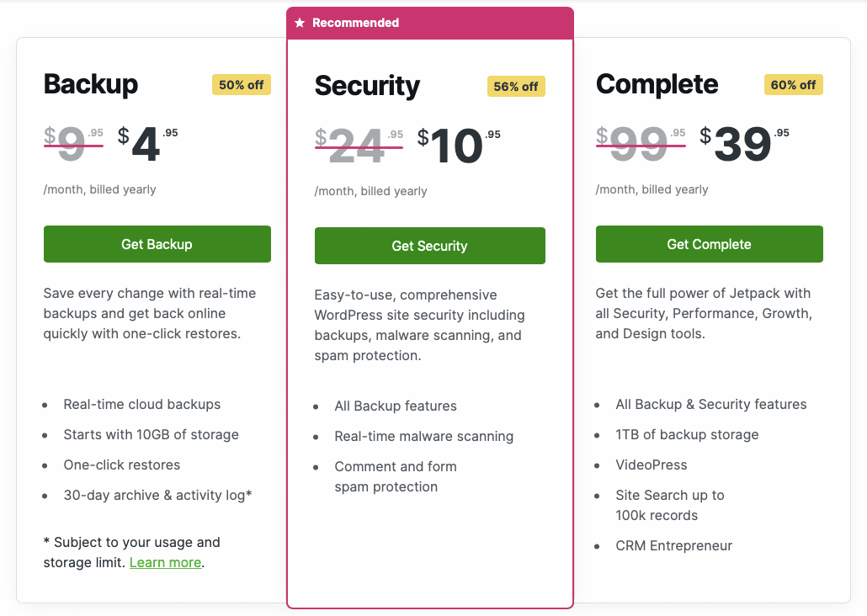Click the Get Complete button
Viewport: 867px width, 616px height.
[709, 243]
